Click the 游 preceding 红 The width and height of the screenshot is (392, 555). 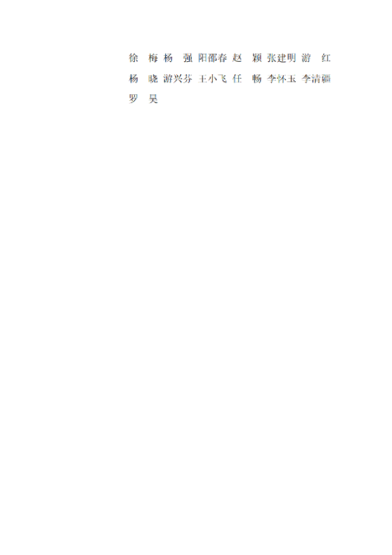[x=306, y=57]
